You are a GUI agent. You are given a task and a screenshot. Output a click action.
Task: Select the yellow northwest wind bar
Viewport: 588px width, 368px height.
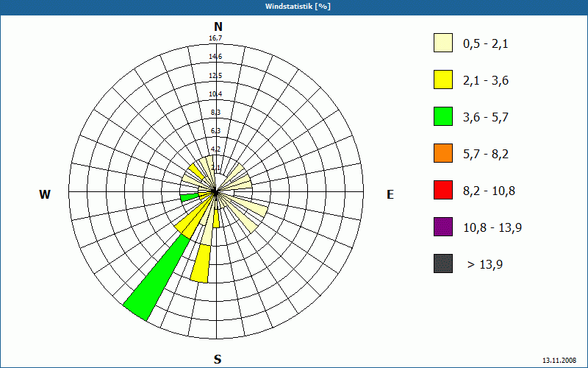tap(196, 171)
